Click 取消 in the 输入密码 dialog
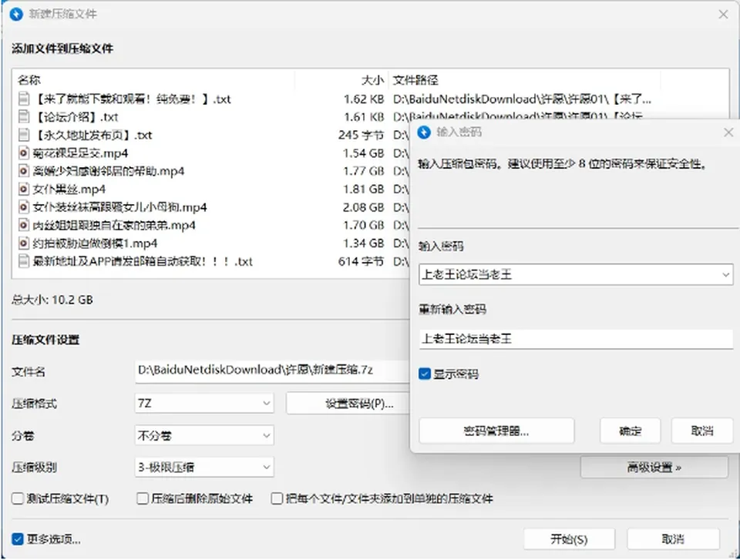 702,431
